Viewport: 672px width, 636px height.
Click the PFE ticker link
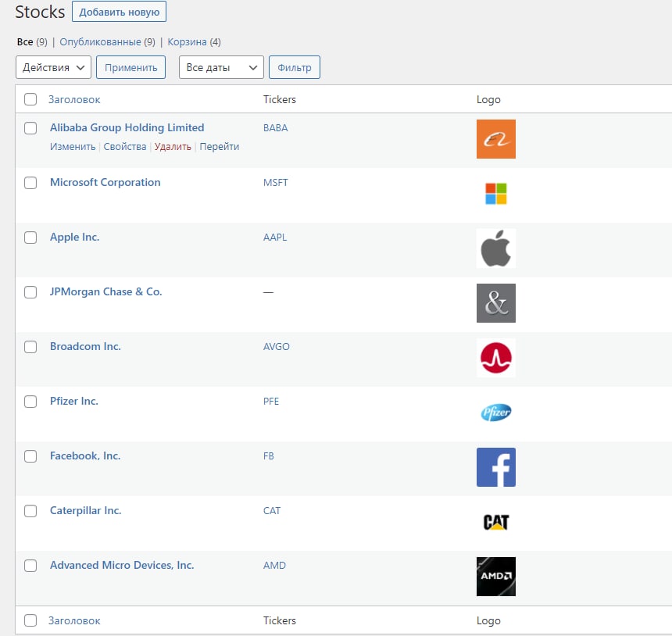click(x=271, y=401)
